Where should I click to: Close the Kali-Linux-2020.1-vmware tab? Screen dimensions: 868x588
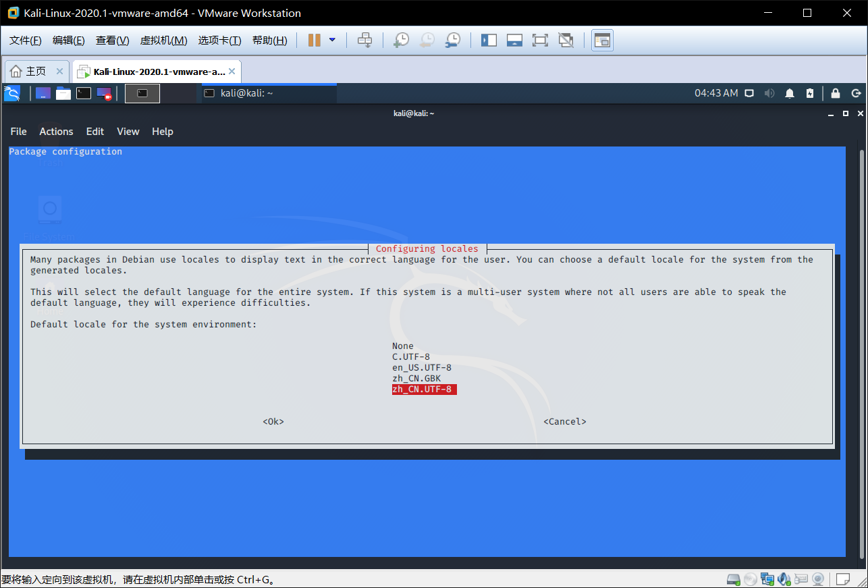pyautogui.click(x=232, y=72)
